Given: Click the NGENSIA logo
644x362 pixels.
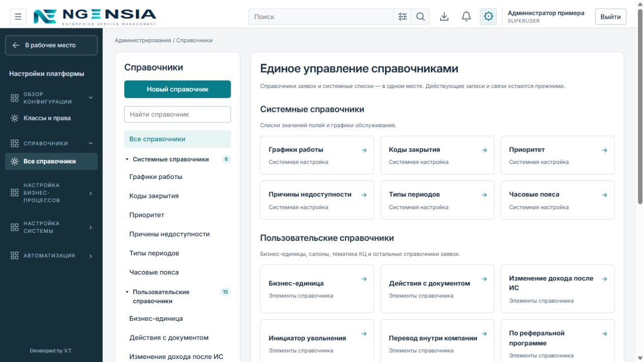Looking at the screenshot, I should tap(95, 17).
